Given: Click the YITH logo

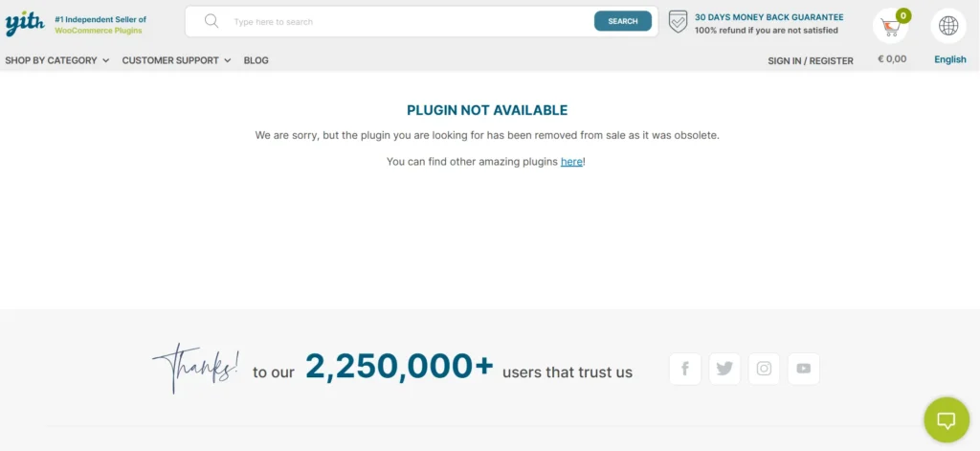Looking at the screenshot, I should coord(25,23).
